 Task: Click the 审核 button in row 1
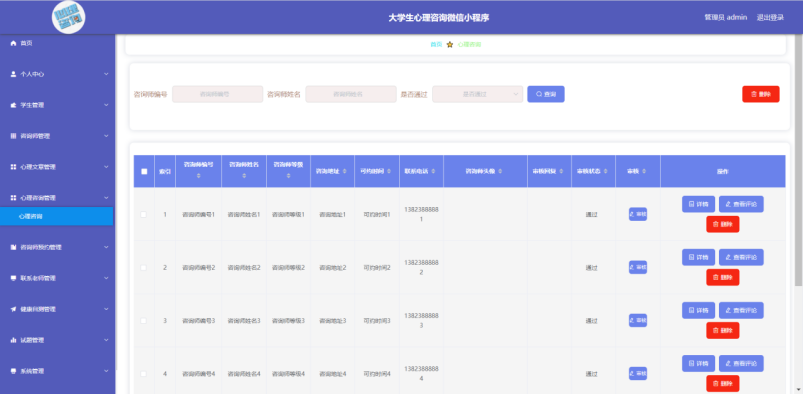point(638,214)
